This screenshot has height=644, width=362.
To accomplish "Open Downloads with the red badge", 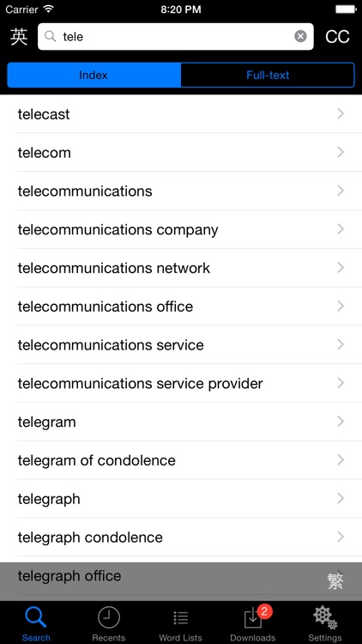I will click(x=253, y=623).
